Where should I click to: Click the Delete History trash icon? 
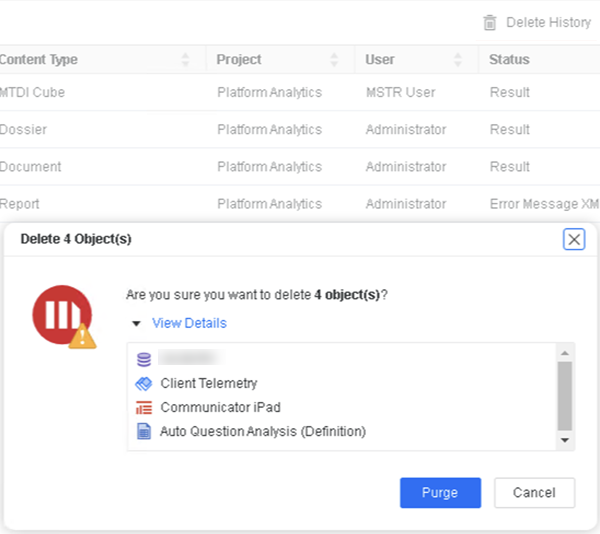[x=490, y=22]
